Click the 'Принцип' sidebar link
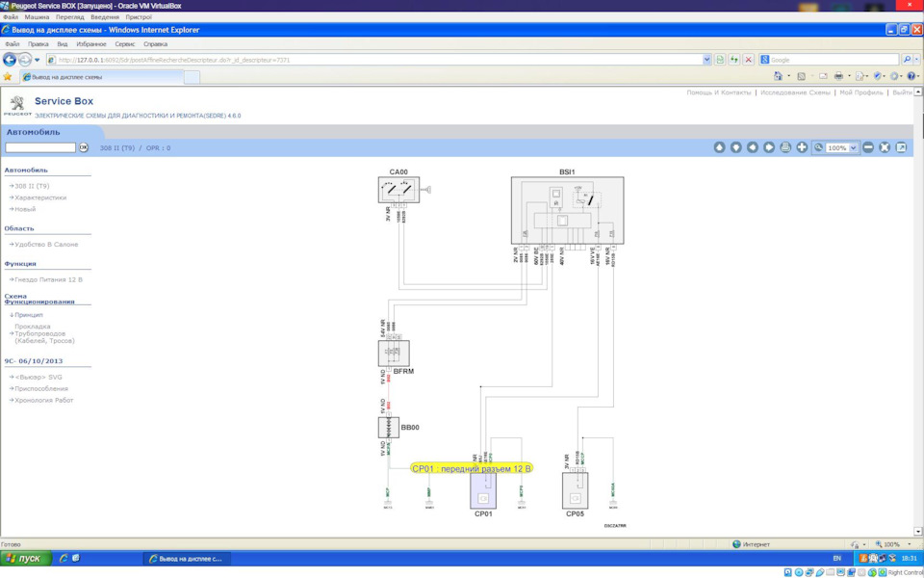This screenshot has height=578, width=924. (x=28, y=315)
